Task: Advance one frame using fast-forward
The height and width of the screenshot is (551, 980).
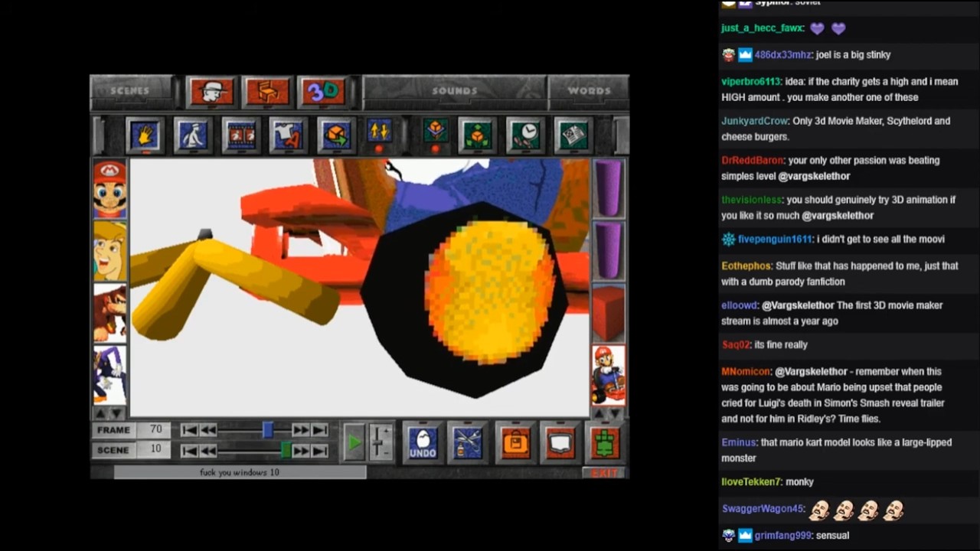Action: point(301,431)
